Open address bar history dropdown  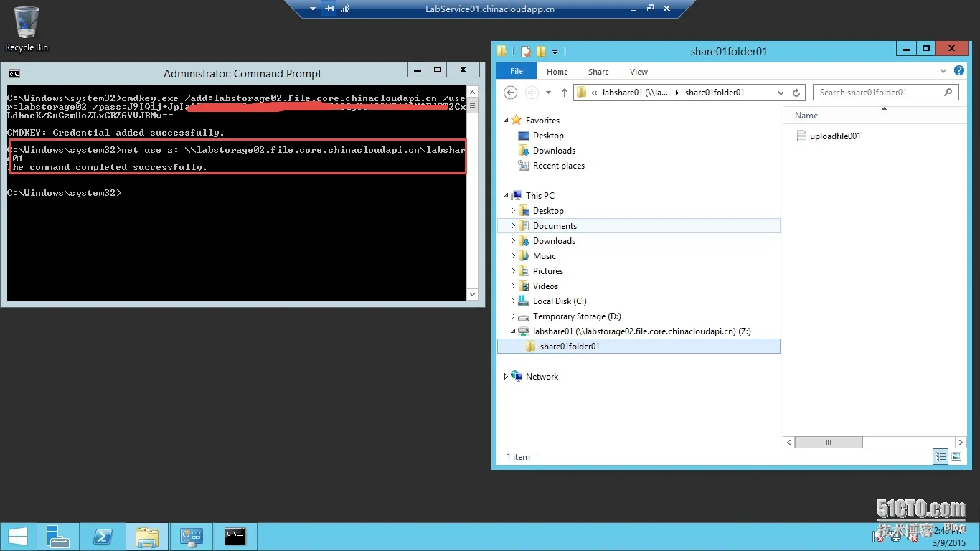click(x=781, y=93)
